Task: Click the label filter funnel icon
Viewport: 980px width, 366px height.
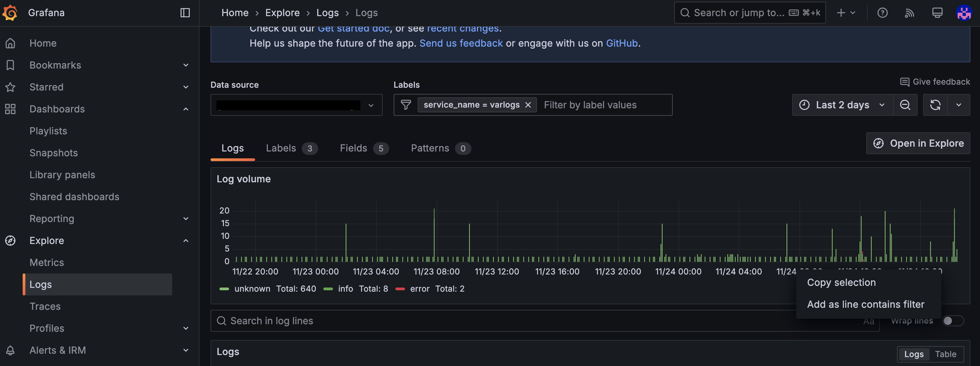Action: coord(406,105)
